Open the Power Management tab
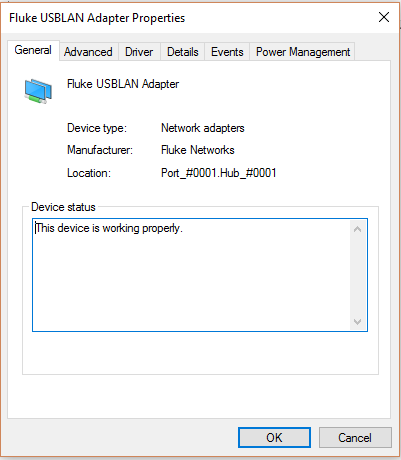The image size is (401, 460). 303,52
